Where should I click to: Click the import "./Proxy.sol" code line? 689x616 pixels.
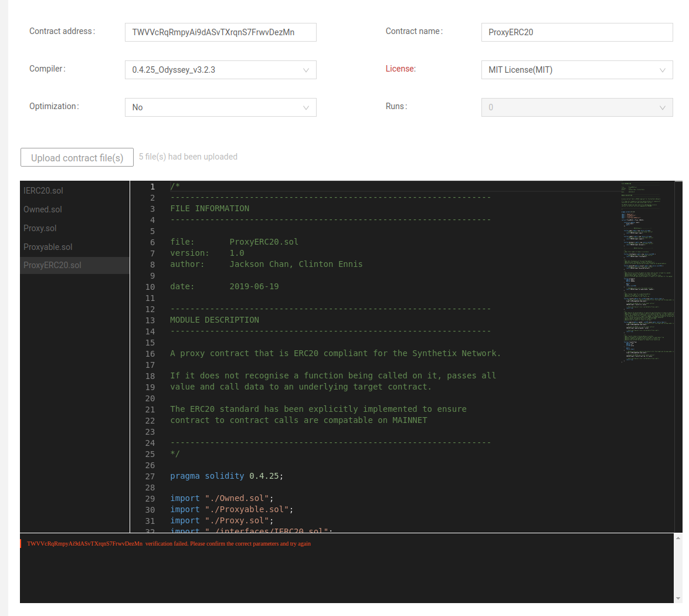pos(222,520)
